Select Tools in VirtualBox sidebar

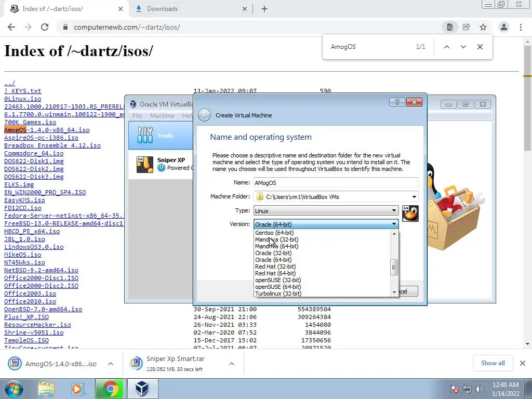click(x=161, y=136)
